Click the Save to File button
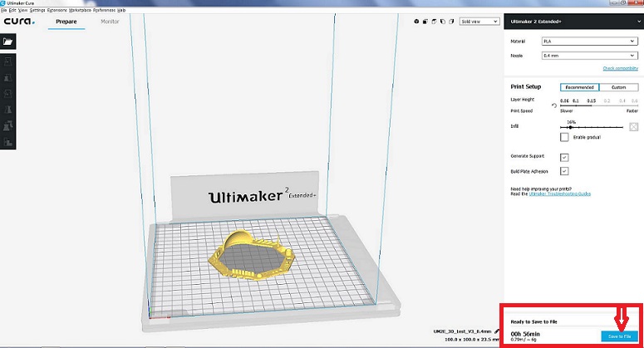The height and width of the screenshot is (348, 644). 619,336
